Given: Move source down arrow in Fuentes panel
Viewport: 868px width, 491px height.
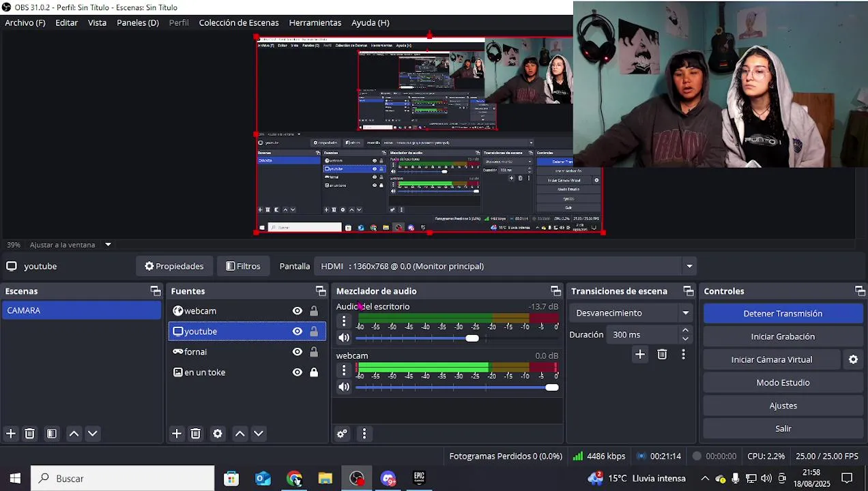Looking at the screenshot, I should [259, 434].
